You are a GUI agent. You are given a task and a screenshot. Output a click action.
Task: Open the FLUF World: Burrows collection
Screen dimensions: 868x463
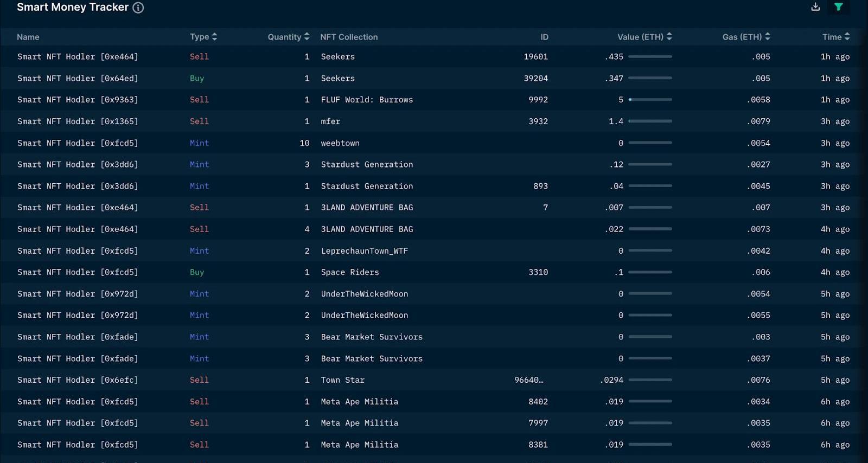click(x=367, y=100)
